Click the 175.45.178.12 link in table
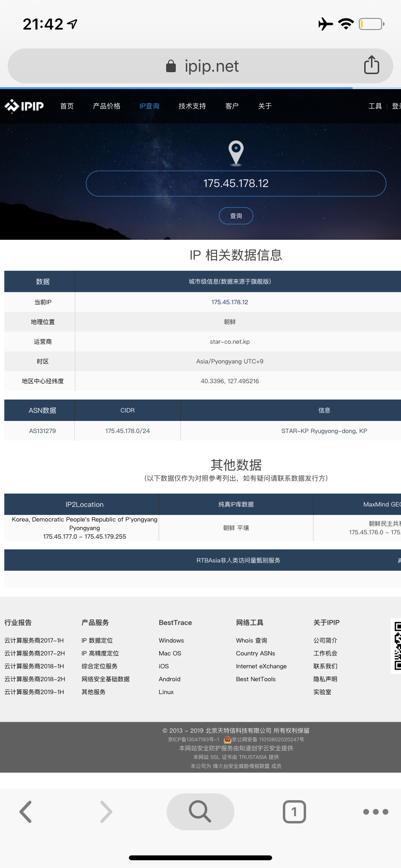401x868 pixels. [230, 302]
